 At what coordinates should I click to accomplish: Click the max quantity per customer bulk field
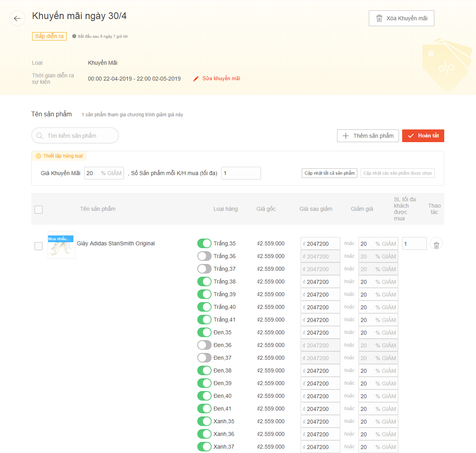tap(241, 173)
